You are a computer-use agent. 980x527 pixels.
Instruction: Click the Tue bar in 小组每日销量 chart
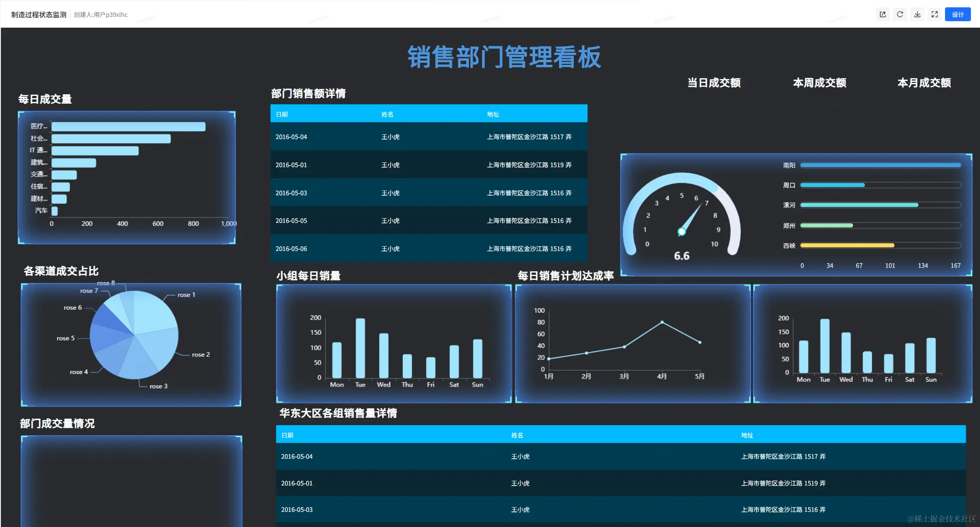pos(360,348)
